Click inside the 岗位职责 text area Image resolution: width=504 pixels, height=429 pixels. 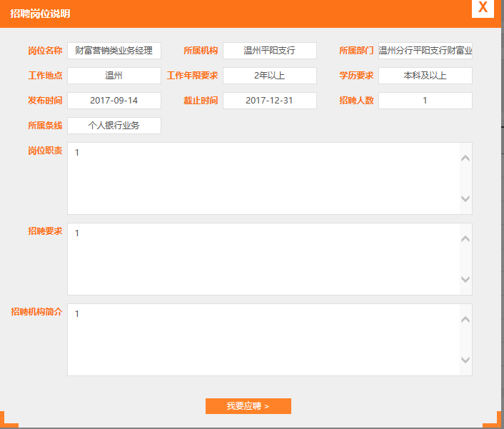pos(264,178)
